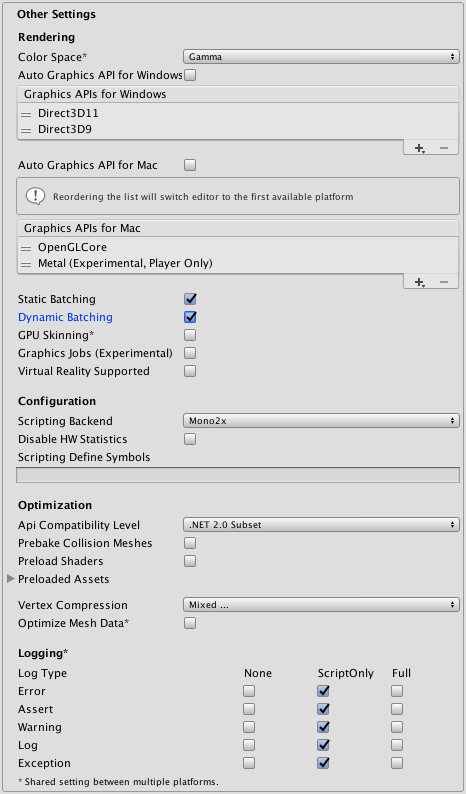
Task: Remove Windows graphics API with minus icon
Action: (444, 148)
